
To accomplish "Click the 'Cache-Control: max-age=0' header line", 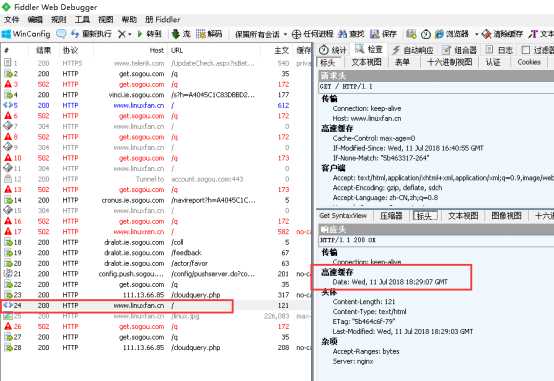I will (x=374, y=138).
